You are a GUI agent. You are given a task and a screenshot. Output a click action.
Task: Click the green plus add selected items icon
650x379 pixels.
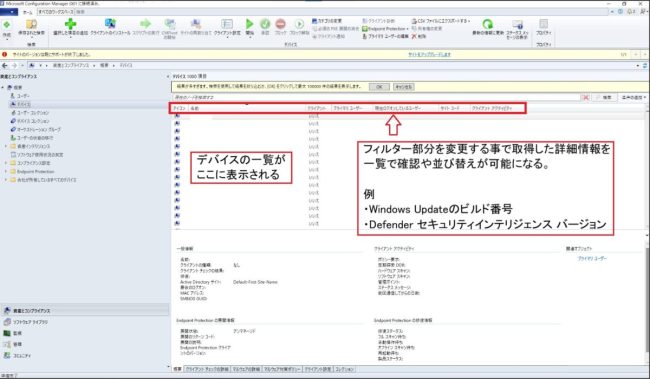tap(70, 24)
